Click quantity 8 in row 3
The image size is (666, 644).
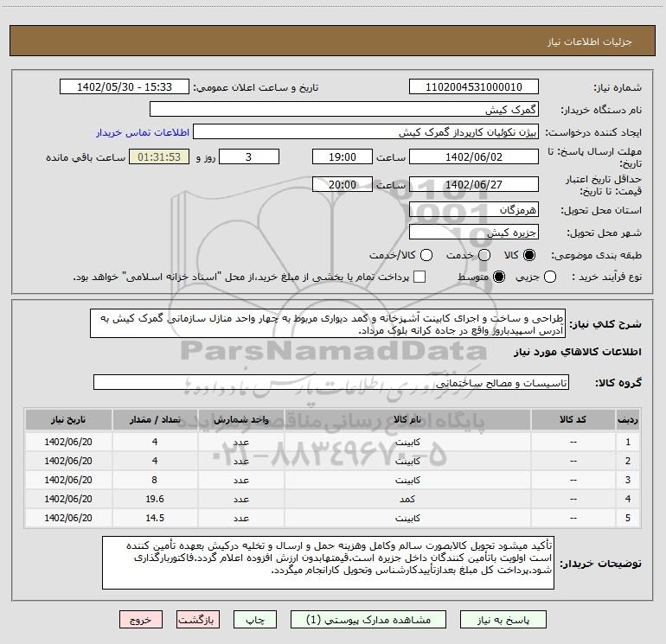(x=155, y=480)
